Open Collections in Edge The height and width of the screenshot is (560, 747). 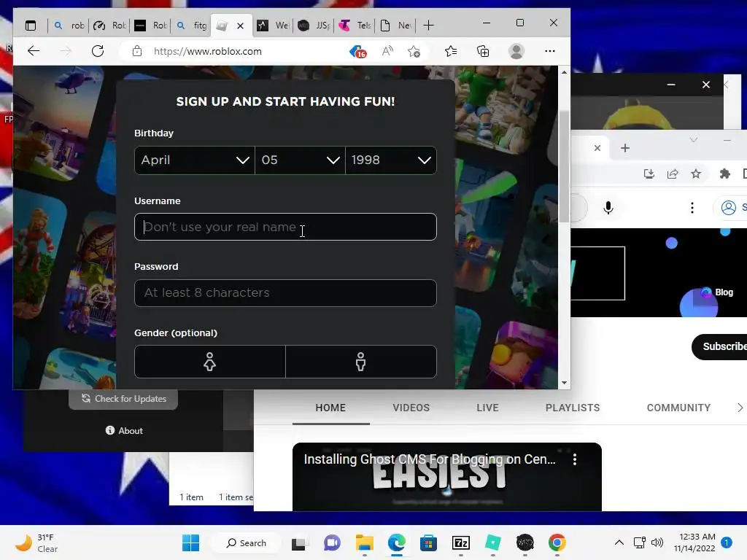pos(483,51)
